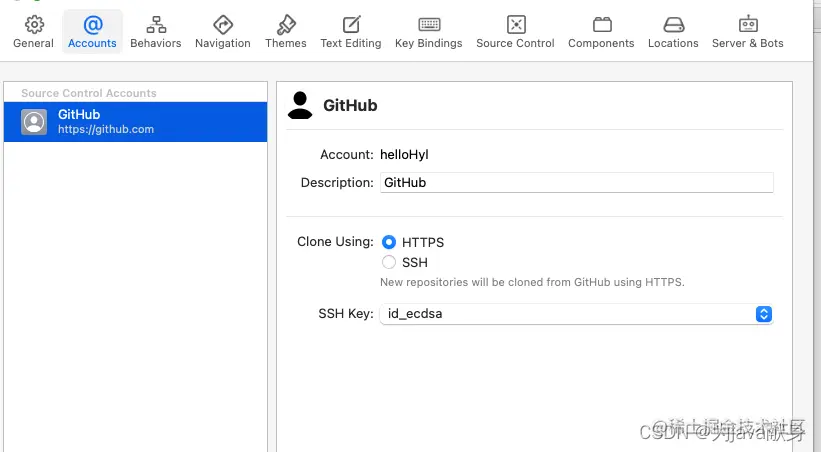This screenshot has width=821, height=452.
Task: Click the Source Control Accounts header text
Action: pyautogui.click(x=88, y=93)
